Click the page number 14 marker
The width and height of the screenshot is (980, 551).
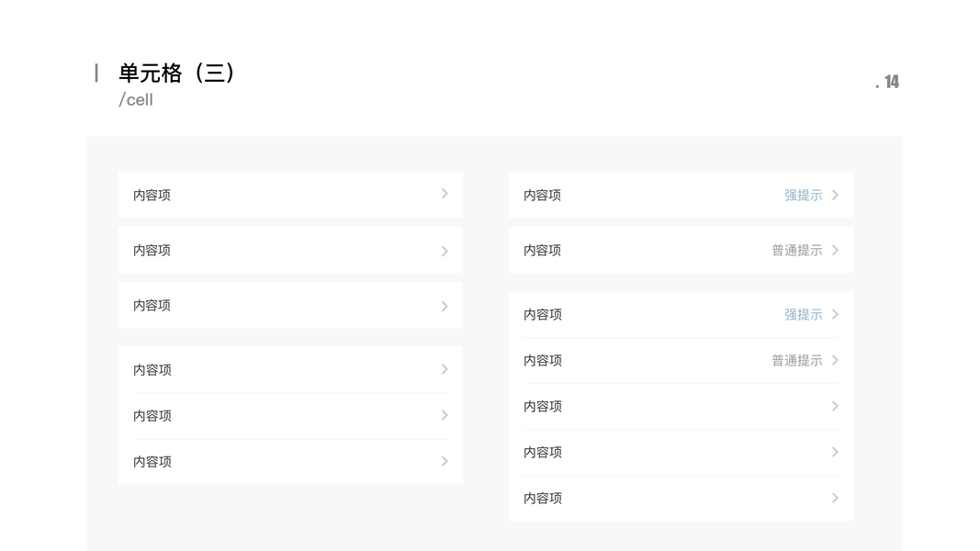pos(889,81)
